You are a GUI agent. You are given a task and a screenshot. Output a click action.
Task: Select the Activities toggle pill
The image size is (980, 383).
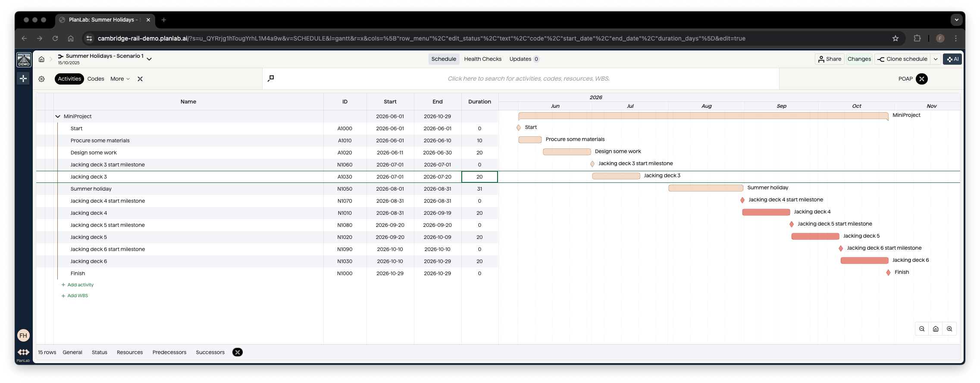(69, 79)
